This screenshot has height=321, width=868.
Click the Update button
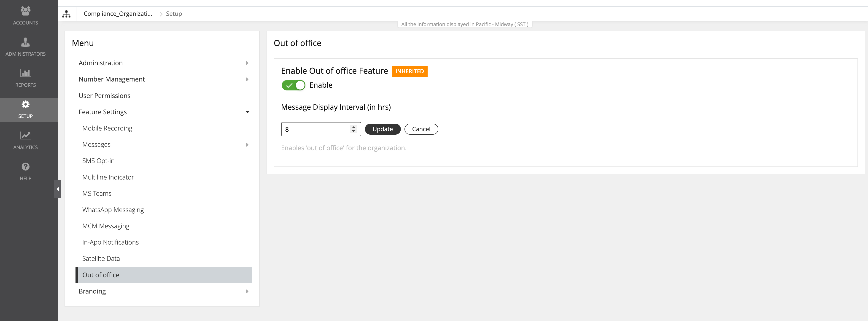coord(383,129)
